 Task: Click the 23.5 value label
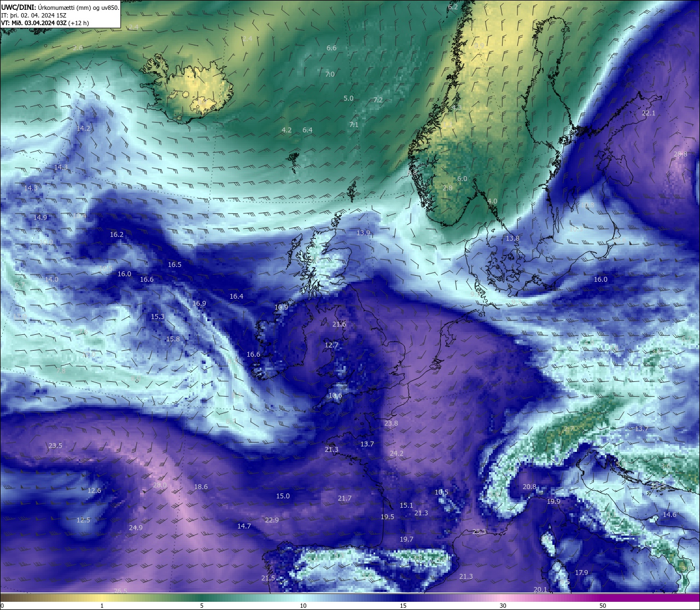tap(55, 446)
